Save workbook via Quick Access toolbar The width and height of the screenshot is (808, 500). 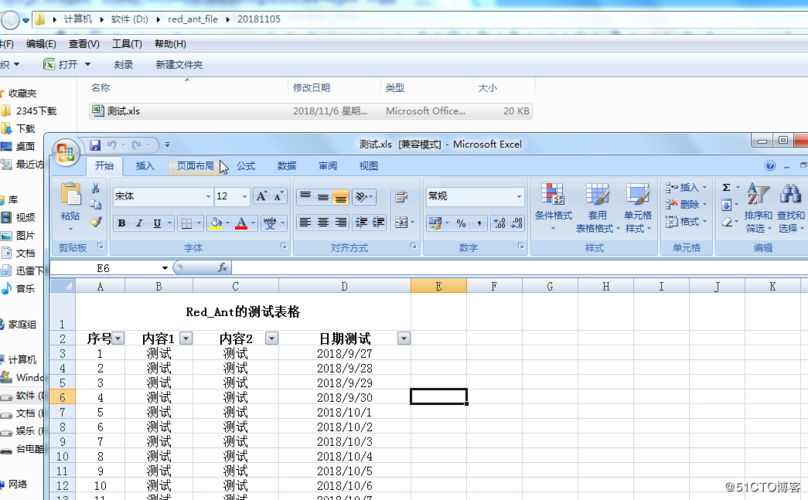(95, 145)
